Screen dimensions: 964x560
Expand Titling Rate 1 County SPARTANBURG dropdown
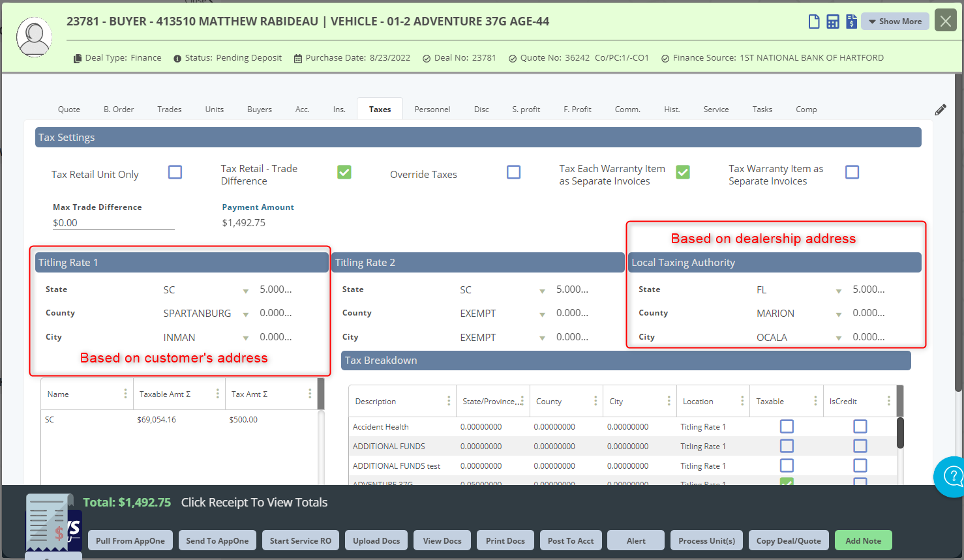[x=246, y=314]
